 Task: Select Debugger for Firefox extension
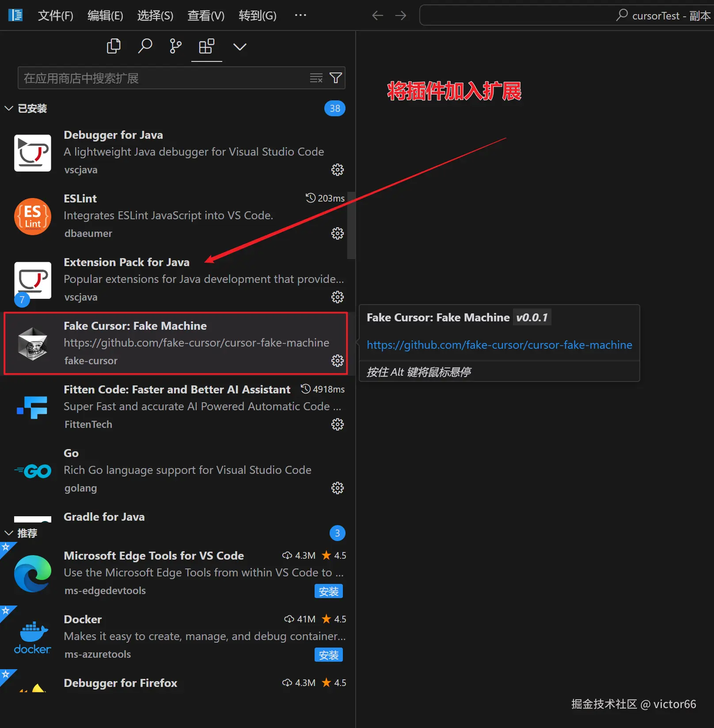(x=121, y=683)
